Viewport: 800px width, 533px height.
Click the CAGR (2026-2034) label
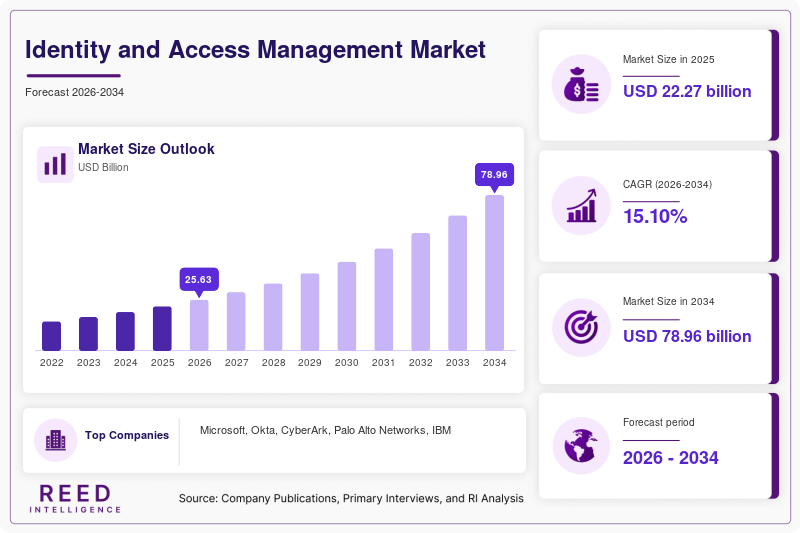click(667, 184)
